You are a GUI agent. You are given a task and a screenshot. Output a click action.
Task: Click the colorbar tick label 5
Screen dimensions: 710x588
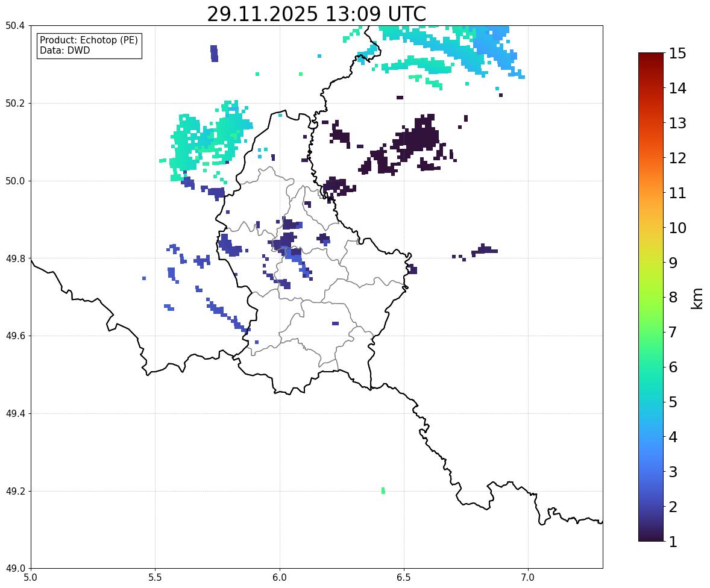[673, 402]
